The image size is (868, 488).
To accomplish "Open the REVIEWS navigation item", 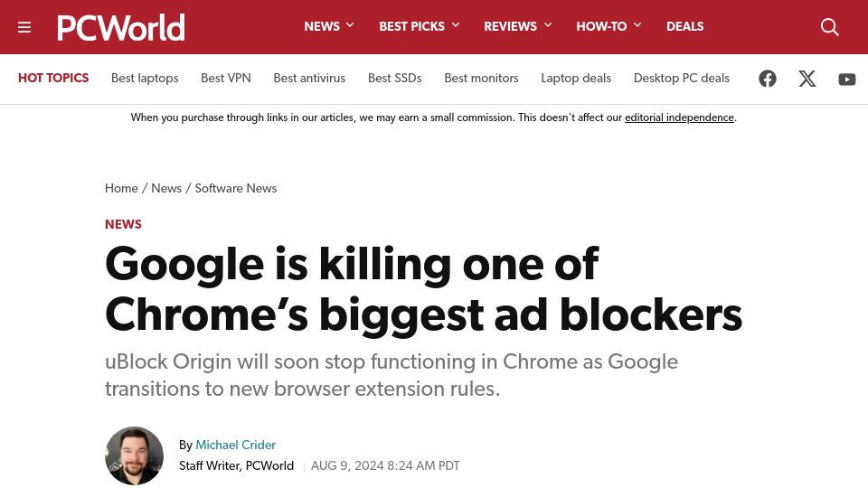I will pos(510,26).
